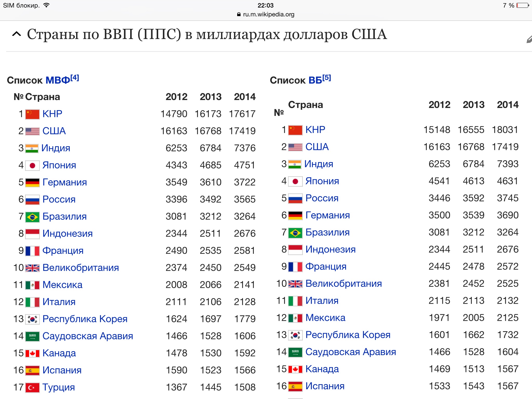The width and height of the screenshot is (532, 399).
Task: Click the Saudi Arabia flag in the МВФ list
Action: 32,336
